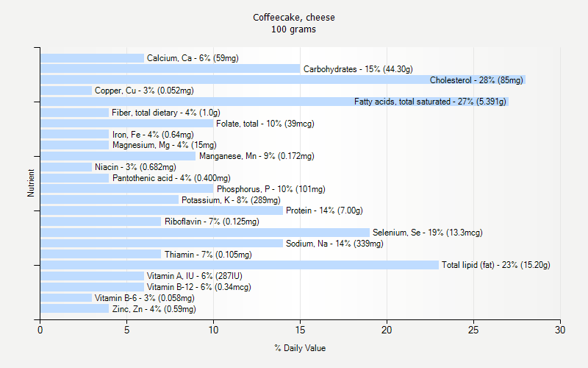This screenshot has height=368, width=588.
Task: Click the x-axis tick label "0"
Action: 40,330
